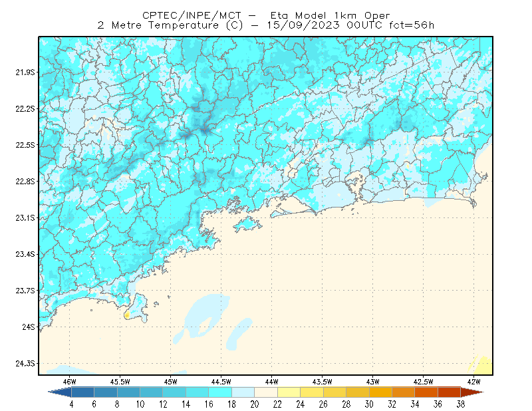
Task: Click the legend scale number 32
Action: 392,404
